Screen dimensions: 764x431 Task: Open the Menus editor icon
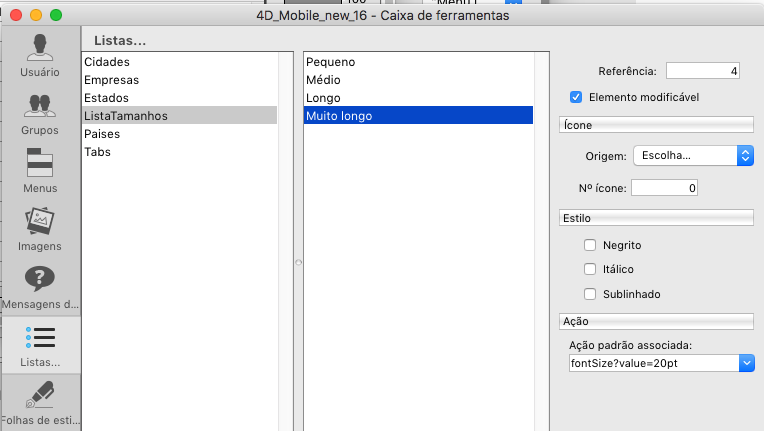pyautogui.click(x=40, y=164)
